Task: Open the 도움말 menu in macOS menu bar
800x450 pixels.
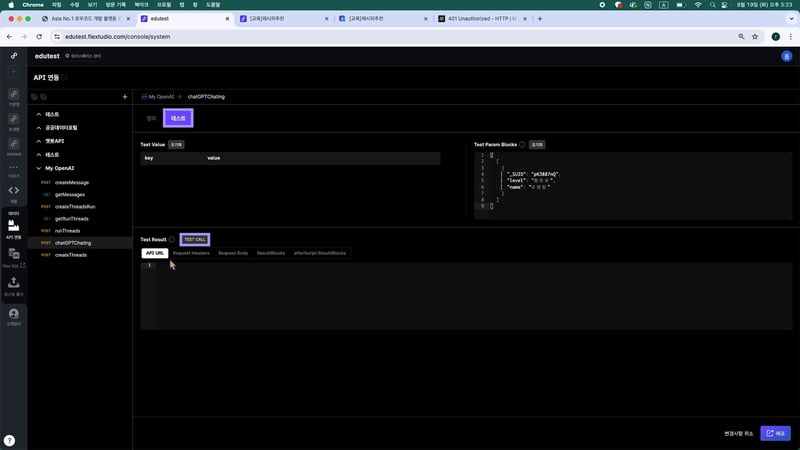Action: 213,5
